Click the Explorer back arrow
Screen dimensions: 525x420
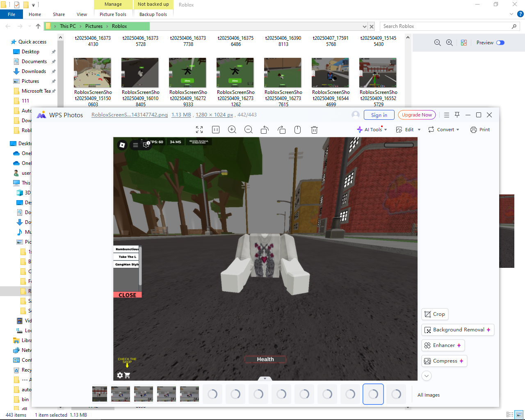[x=8, y=26]
